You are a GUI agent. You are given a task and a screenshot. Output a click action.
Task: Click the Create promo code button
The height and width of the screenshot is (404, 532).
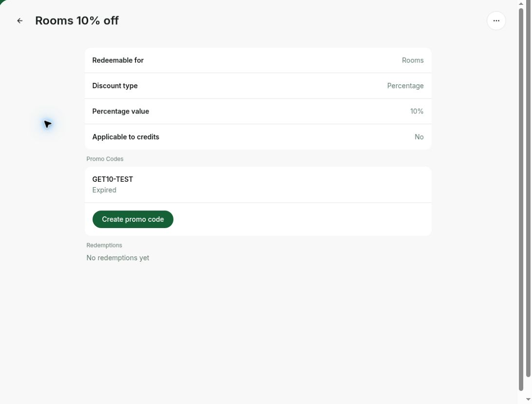pos(133,219)
